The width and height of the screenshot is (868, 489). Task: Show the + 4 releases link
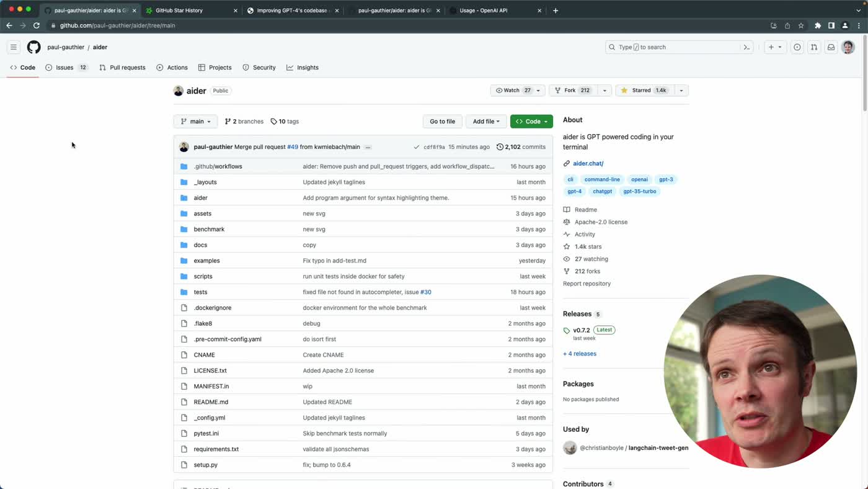(x=580, y=354)
